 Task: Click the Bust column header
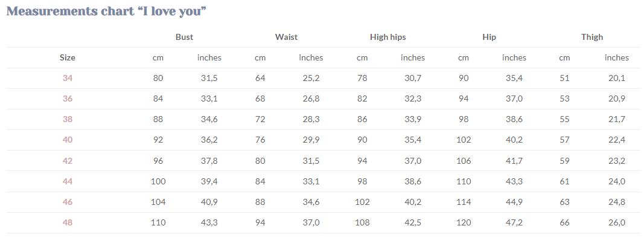coord(184,37)
